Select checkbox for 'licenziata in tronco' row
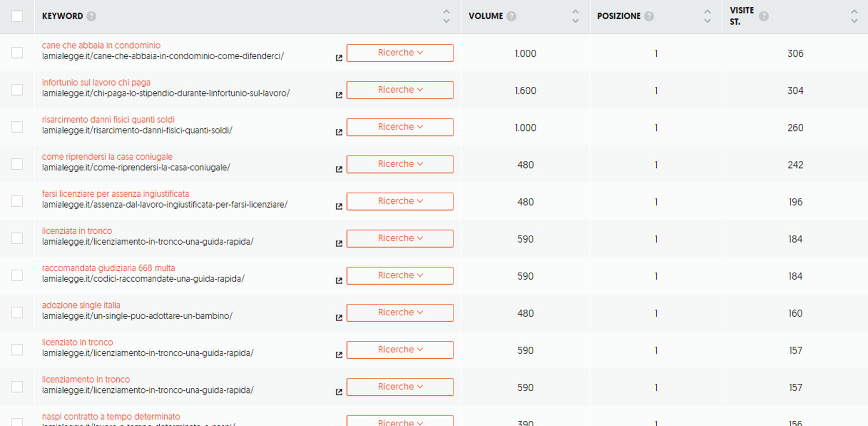This screenshot has height=426, width=868. pos(17,238)
